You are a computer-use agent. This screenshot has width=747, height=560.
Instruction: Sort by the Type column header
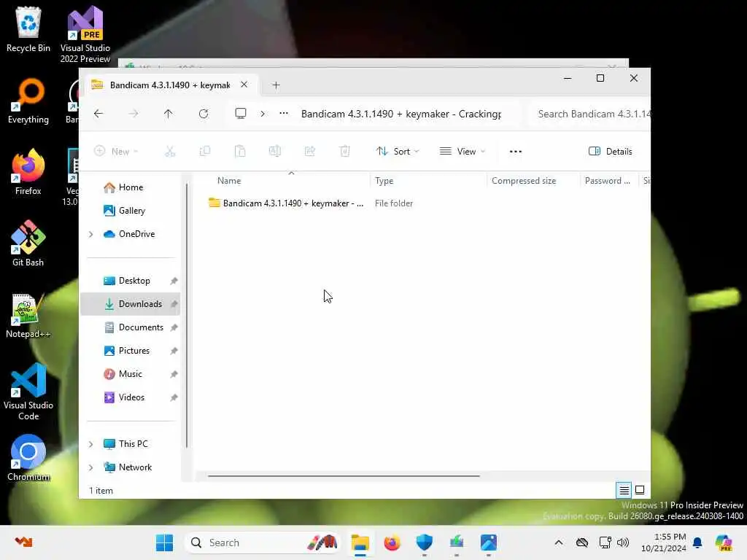[384, 181]
